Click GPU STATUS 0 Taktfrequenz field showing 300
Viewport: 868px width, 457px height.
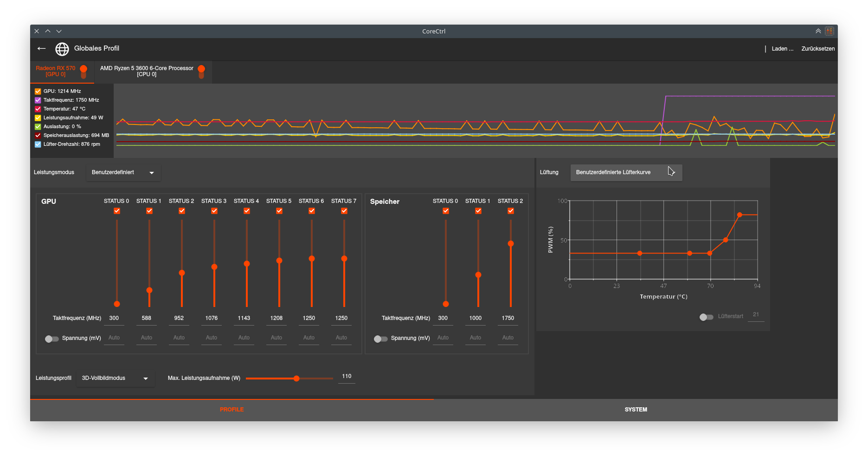point(114,319)
